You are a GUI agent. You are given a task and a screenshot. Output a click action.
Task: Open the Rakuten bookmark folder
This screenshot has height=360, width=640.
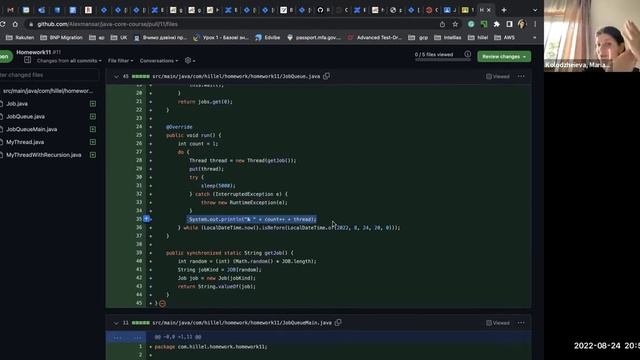[x=20, y=38]
